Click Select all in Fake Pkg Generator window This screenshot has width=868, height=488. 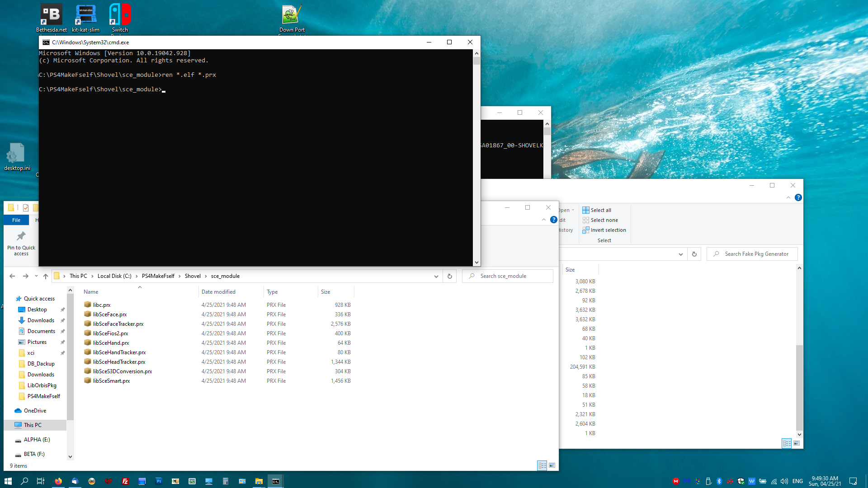(x=597, y=210)
